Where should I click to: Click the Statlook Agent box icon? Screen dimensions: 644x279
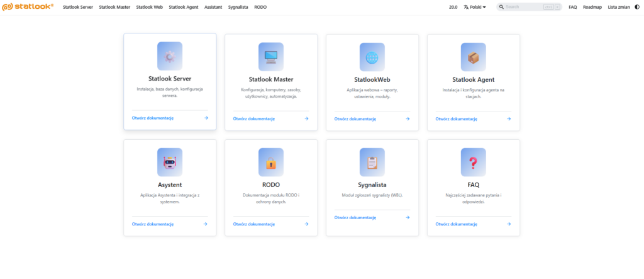click(473, 56)
